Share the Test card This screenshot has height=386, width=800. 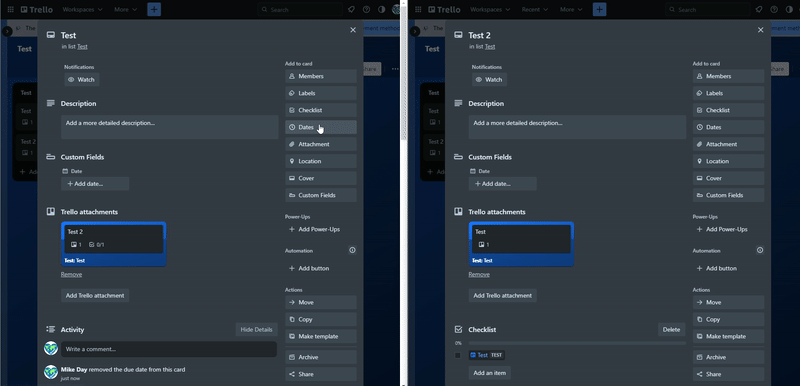coord(321,374)
